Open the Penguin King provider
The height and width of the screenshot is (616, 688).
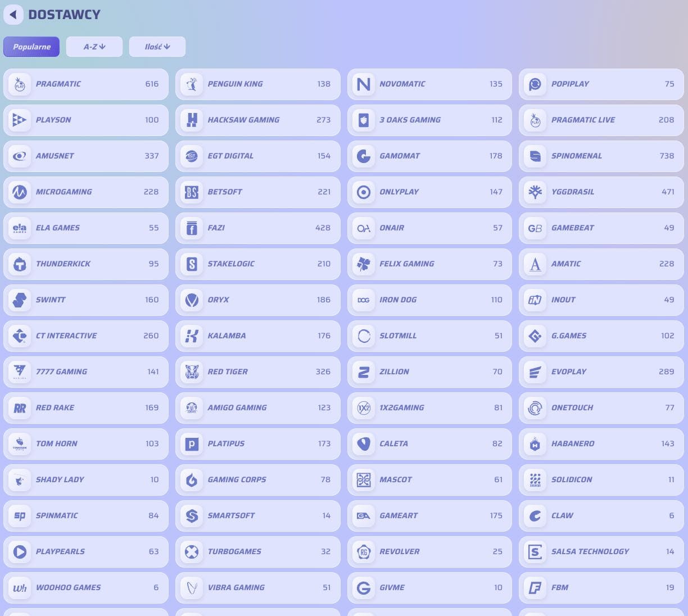tap(257, 84)
